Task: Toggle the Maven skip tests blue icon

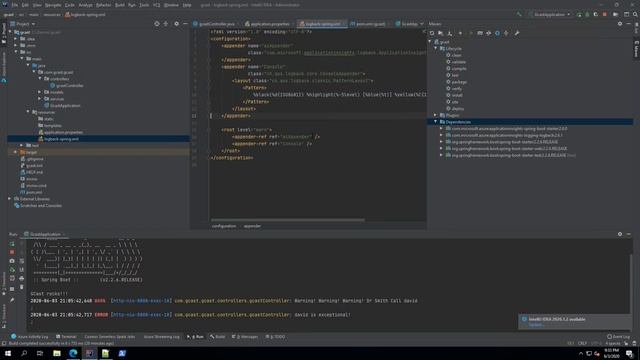Action: tap(497, 33)
